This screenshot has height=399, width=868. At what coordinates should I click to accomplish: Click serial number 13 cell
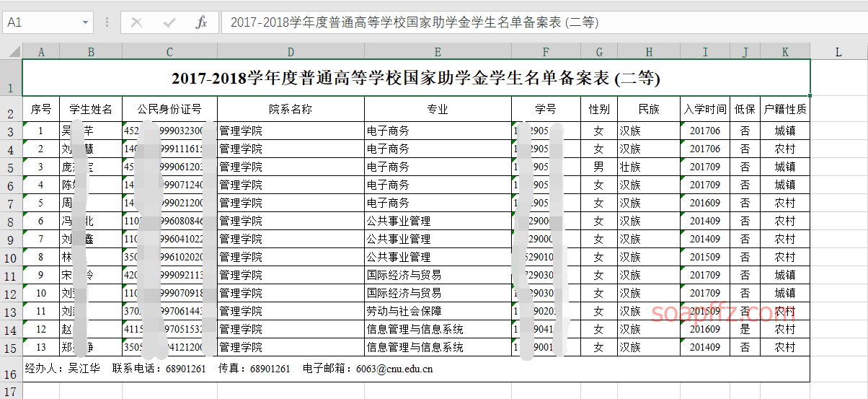pyautogui.click(x=41, y=348)
